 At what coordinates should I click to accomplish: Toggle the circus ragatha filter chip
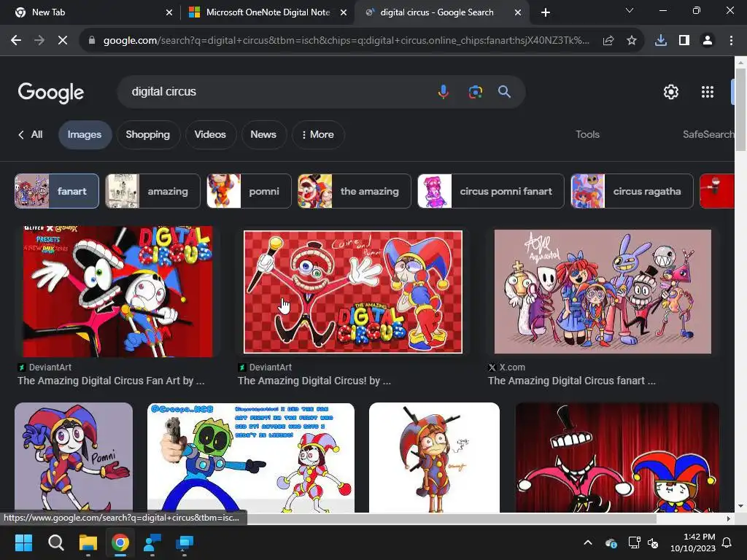coord(632,191)
